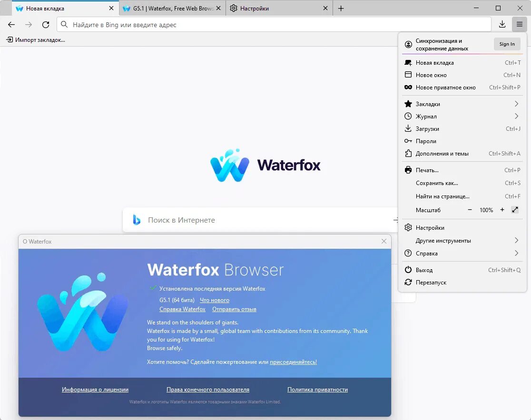Image resolution: width=531 pixels, height=420 pixels.
Task: Choose Новое окно menu entry
Action: click(x=462, y=75)
